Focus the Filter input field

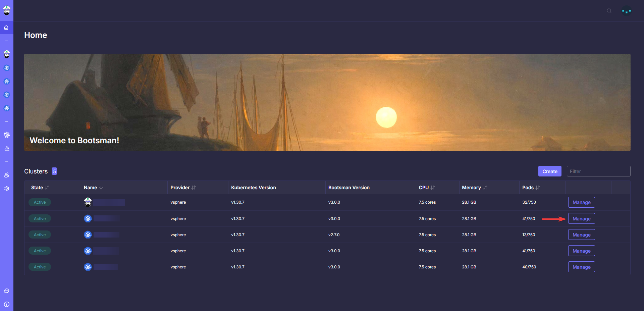tap(598, 171)
